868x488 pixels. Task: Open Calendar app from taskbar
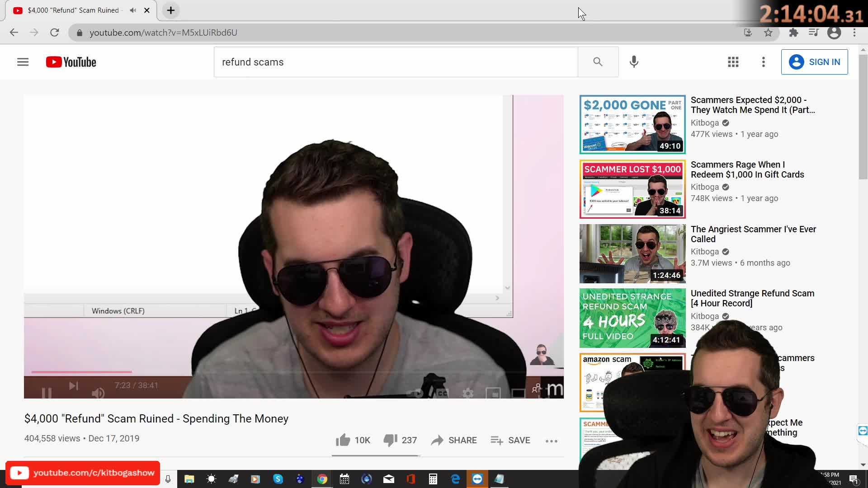pos(344,479)
